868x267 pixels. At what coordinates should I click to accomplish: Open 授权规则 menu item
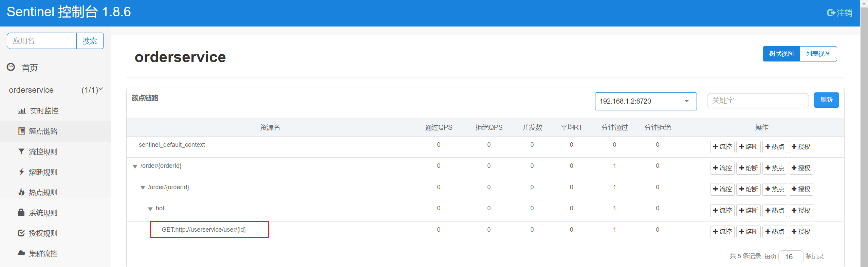[x=55, y=233]
